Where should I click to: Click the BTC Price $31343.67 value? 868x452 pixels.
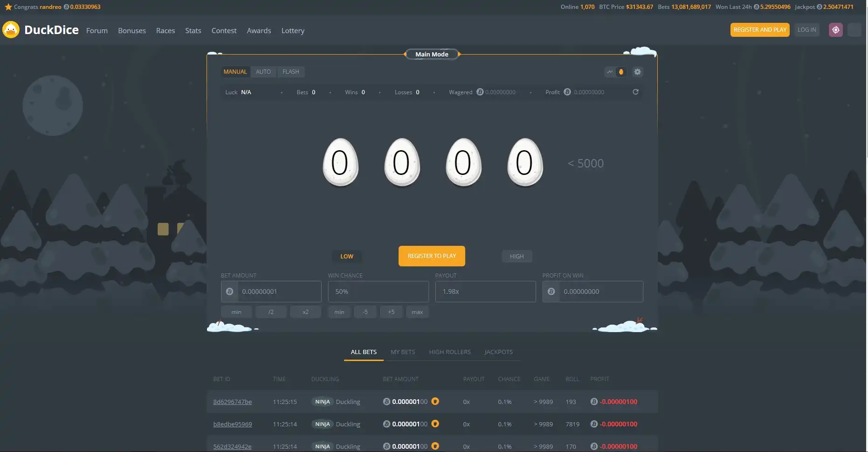point(640,7)
